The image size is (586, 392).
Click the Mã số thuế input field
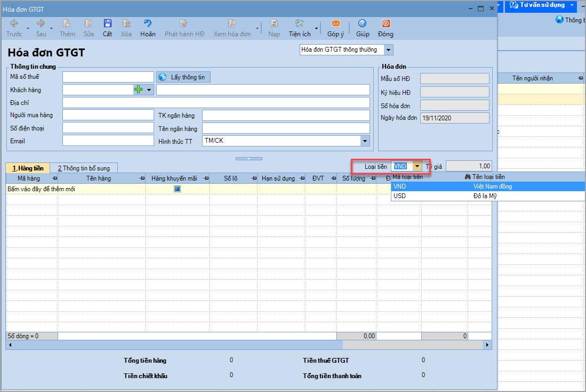click(108, 77)
